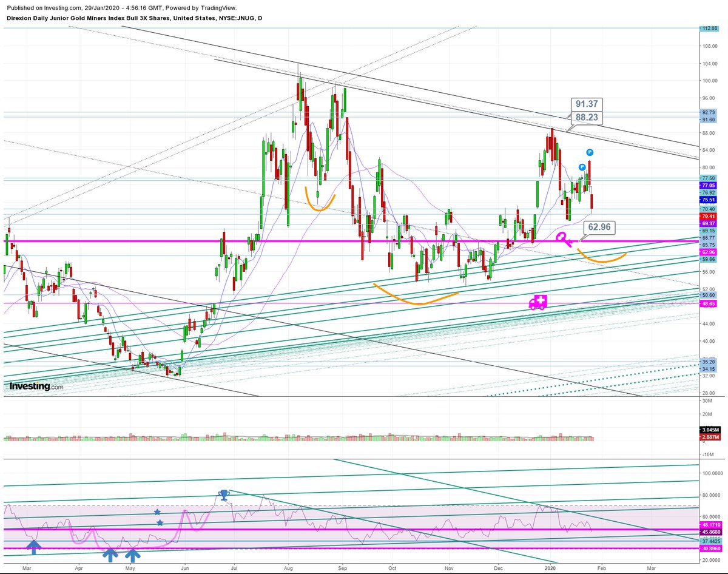Select the 92.73 axis price tag

point(709,112)
